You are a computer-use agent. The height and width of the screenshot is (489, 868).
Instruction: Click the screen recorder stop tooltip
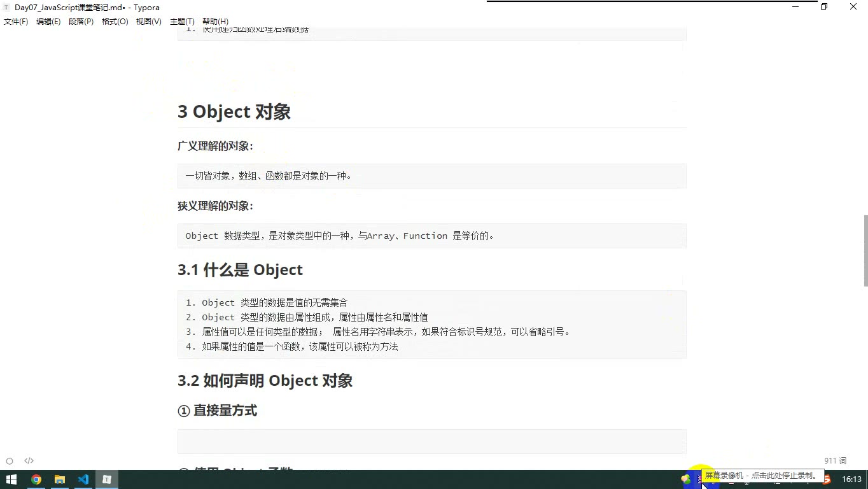pyautogui.click(x=762, y=476)
